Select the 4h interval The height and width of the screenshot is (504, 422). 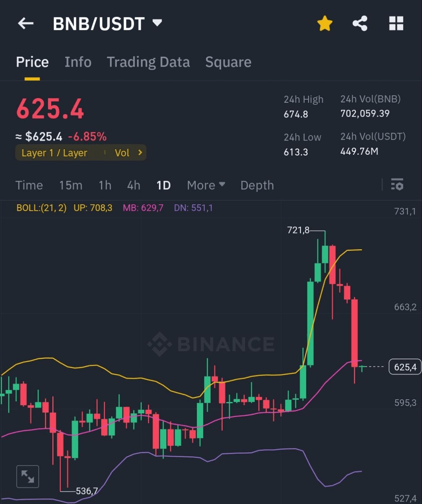point(133,185)
